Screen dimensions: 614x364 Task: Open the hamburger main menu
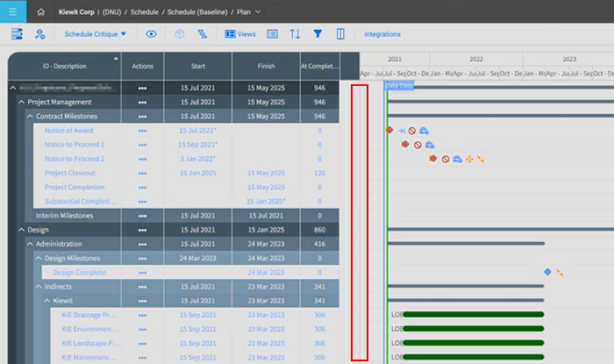coord(12,11)
